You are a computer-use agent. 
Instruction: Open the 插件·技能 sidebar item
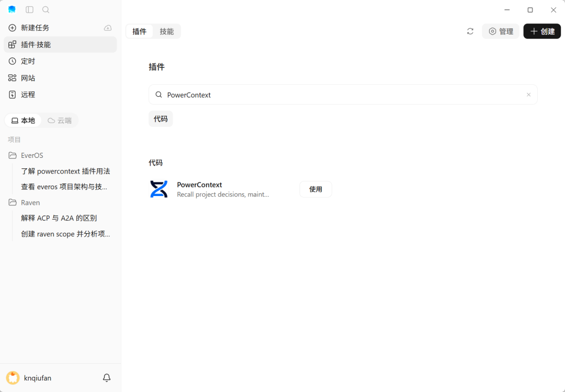pos(60,44)
